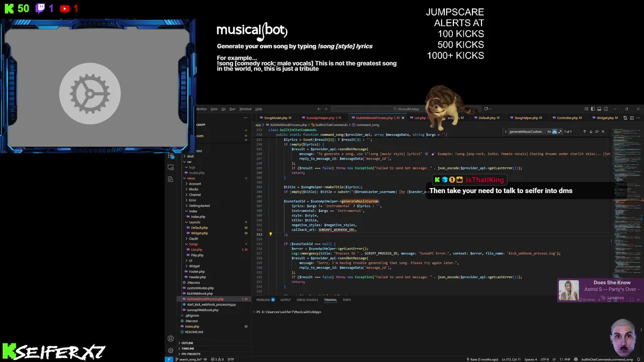Click the Copilot chat icon in title bar

pyautogui.click(x=487, y=109)
